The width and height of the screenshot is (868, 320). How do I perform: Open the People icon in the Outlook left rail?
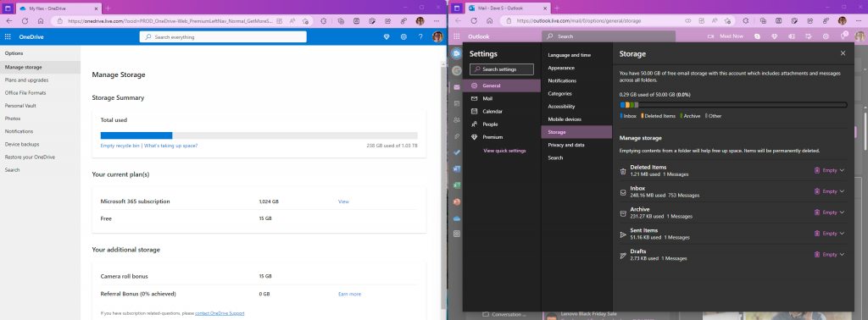point(457,120)
